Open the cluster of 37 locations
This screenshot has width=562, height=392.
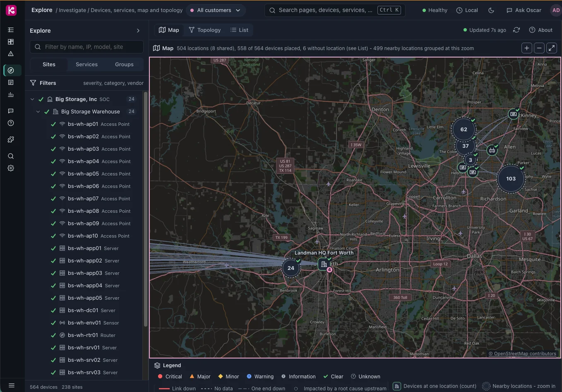[x=466, y=146]
